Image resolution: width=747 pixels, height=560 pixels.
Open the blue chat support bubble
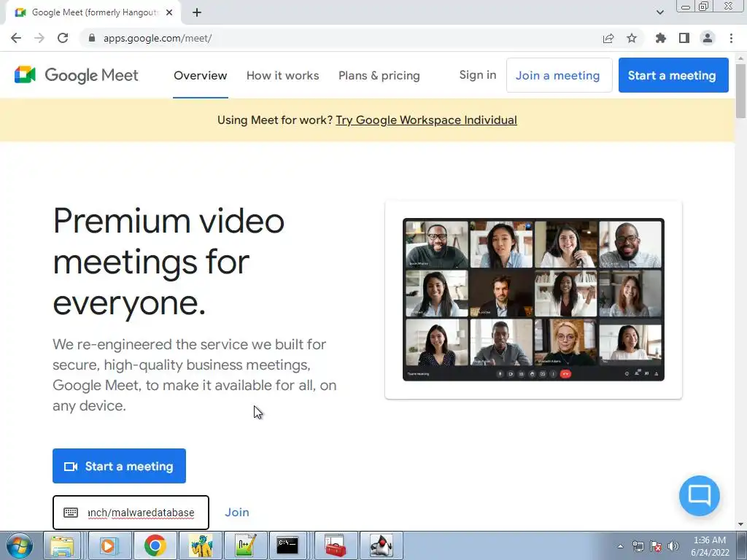pos(700,495)
